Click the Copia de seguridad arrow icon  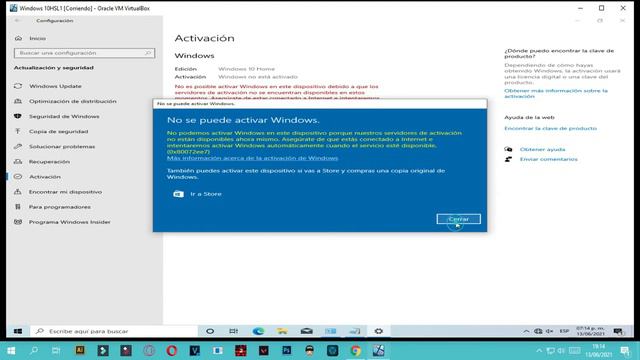18,131
